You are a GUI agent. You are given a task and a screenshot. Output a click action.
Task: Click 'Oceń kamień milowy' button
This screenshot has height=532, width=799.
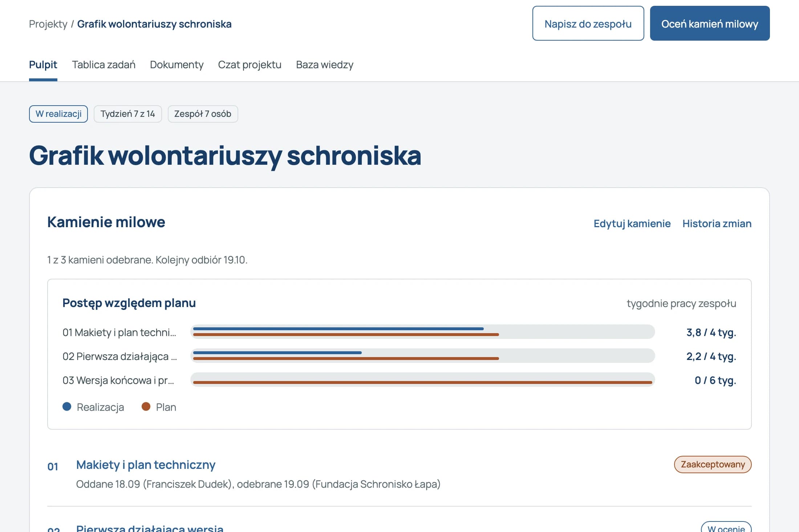[x=710, y=23]
